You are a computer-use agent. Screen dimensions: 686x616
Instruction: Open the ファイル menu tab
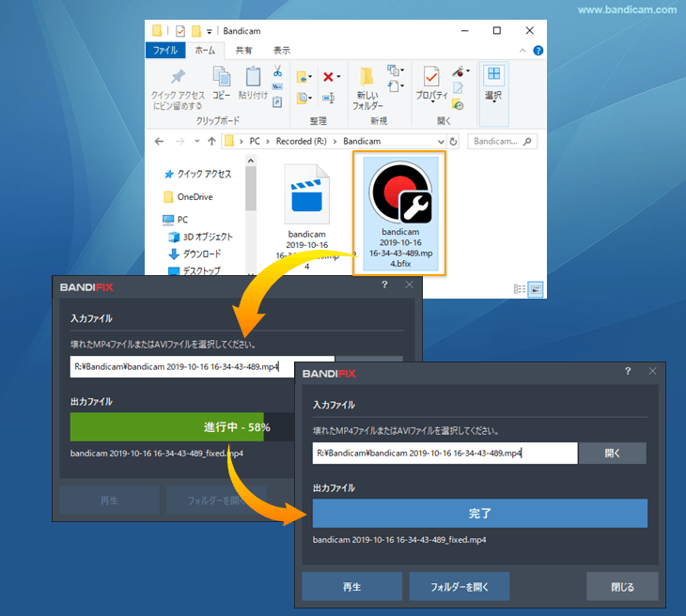click(x=165, y=51)
